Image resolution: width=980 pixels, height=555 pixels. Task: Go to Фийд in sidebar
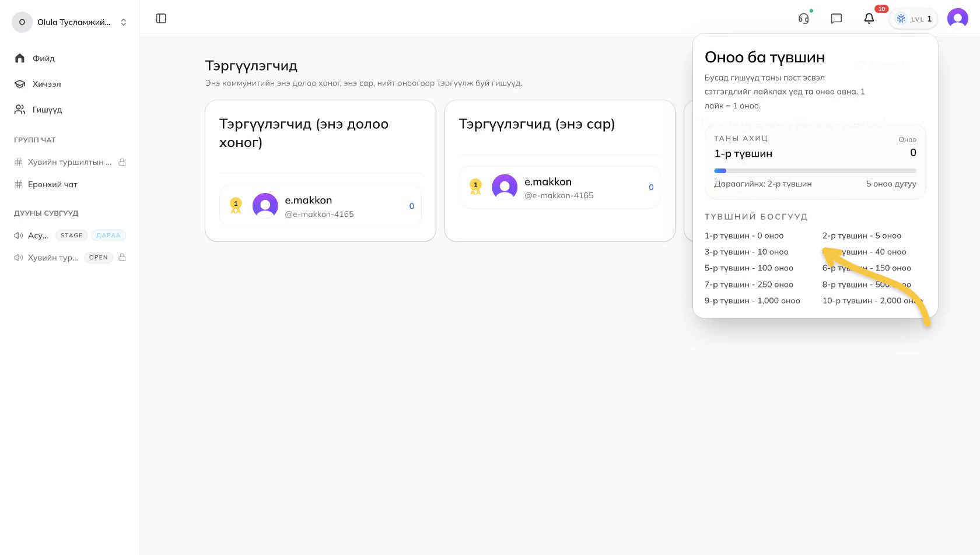(70, 58)
